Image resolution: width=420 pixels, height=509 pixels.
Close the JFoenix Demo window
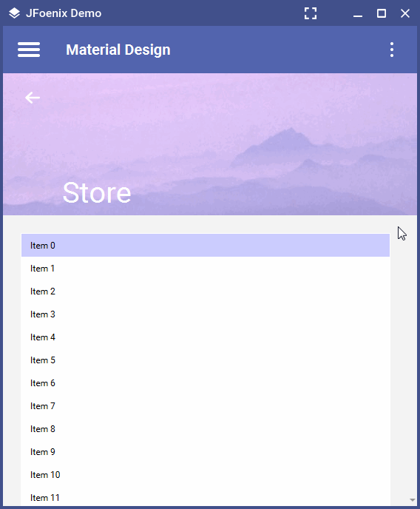point(405,13)
